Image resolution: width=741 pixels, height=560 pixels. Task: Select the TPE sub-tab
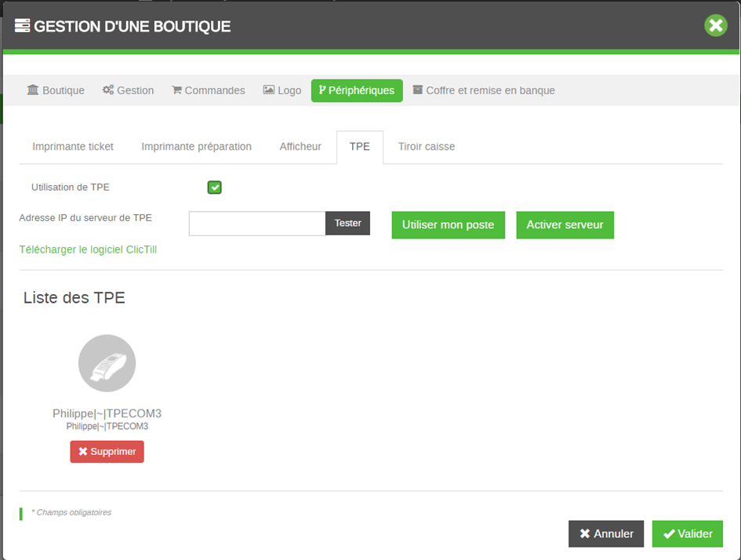point(360,147)
